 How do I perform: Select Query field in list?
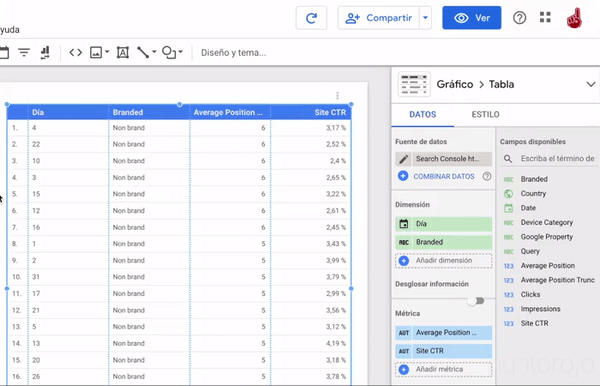click(x=530, y=251)
